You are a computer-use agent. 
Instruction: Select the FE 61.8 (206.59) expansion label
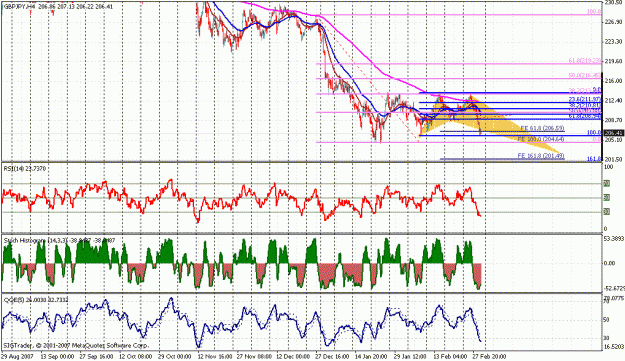542,128
